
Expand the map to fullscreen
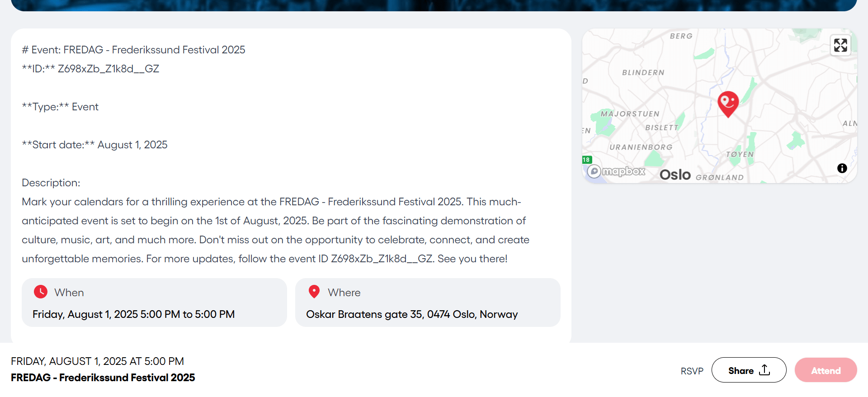tap(840, 45)
